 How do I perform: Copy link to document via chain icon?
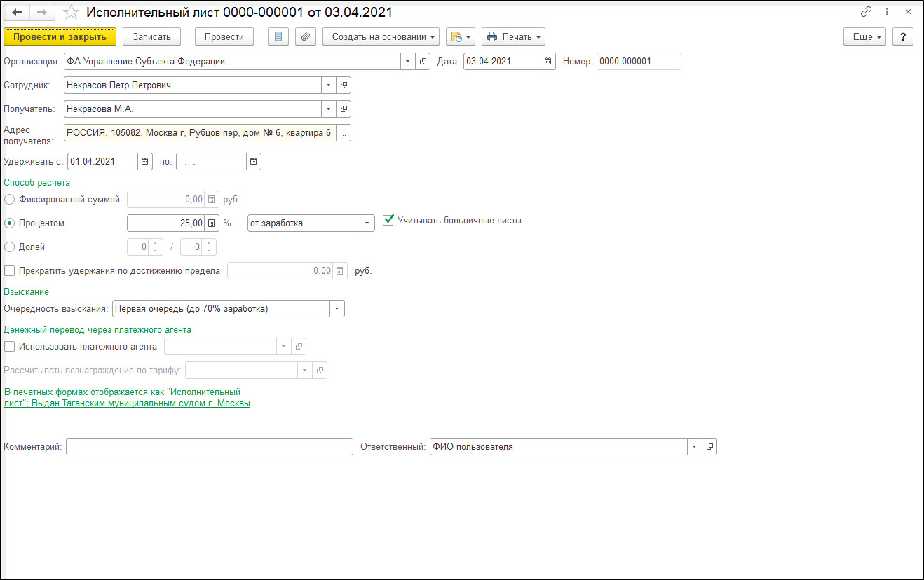[867, 12]
